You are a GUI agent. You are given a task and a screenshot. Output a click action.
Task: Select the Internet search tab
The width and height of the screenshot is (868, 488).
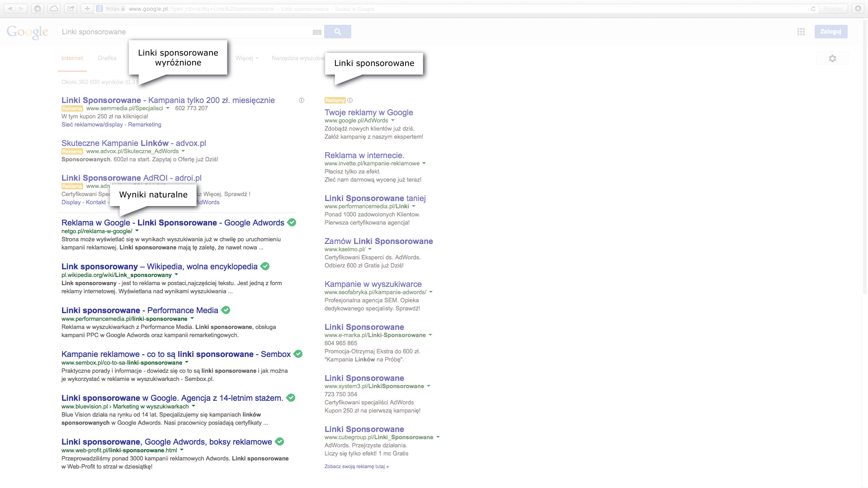tap(72, 58)
